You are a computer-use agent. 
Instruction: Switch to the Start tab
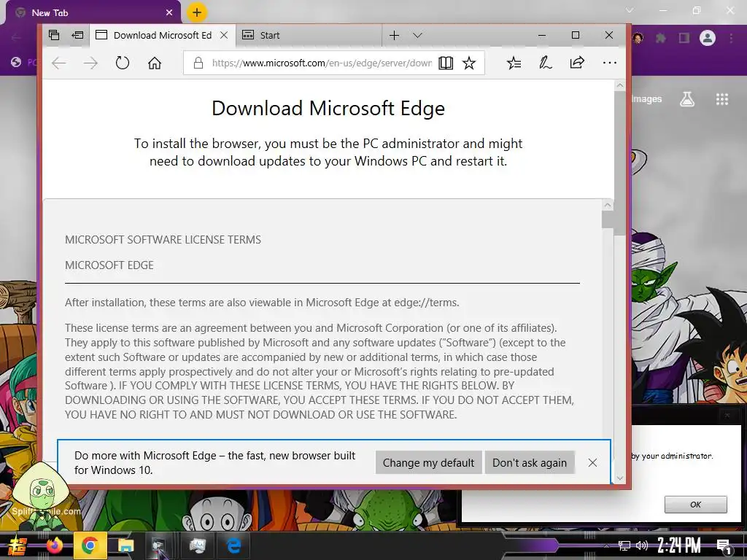click(x=309, y=35)
